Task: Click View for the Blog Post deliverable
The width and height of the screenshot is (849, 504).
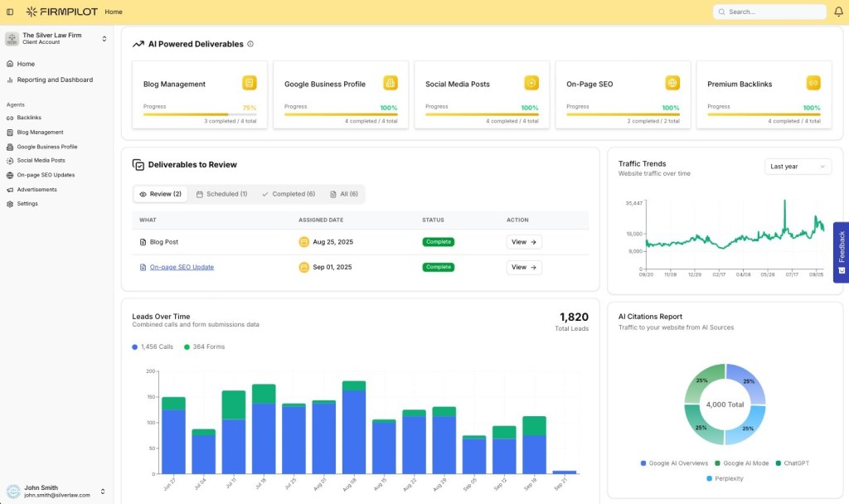Action: coord(523,241)
